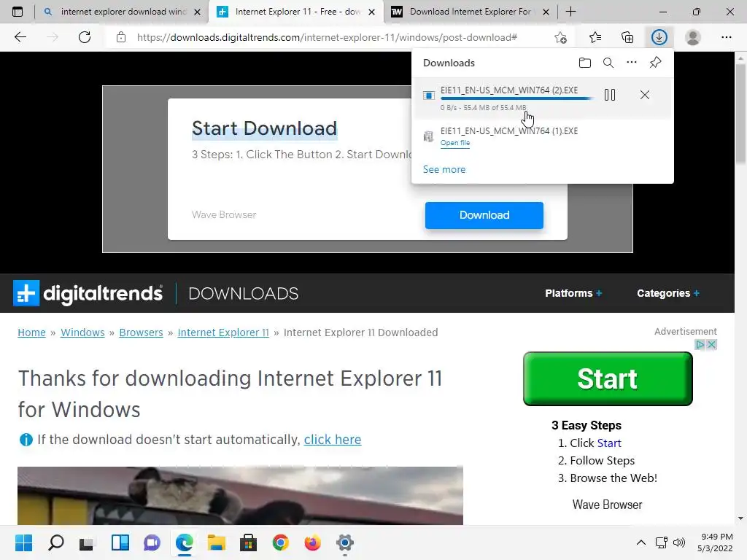Click Open file under EIE11 (1).EXE

point(455,143)
